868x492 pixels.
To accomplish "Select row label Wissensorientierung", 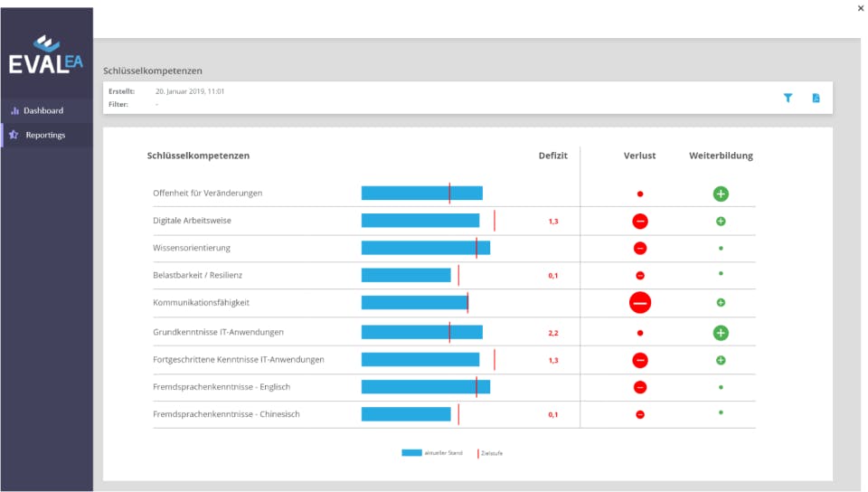I will click(x=192, y=248).
